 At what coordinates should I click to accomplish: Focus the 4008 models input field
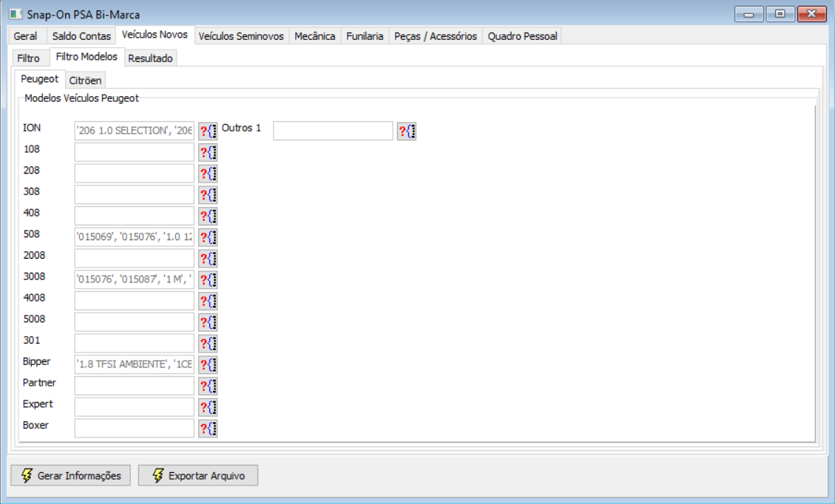[134, 302]
